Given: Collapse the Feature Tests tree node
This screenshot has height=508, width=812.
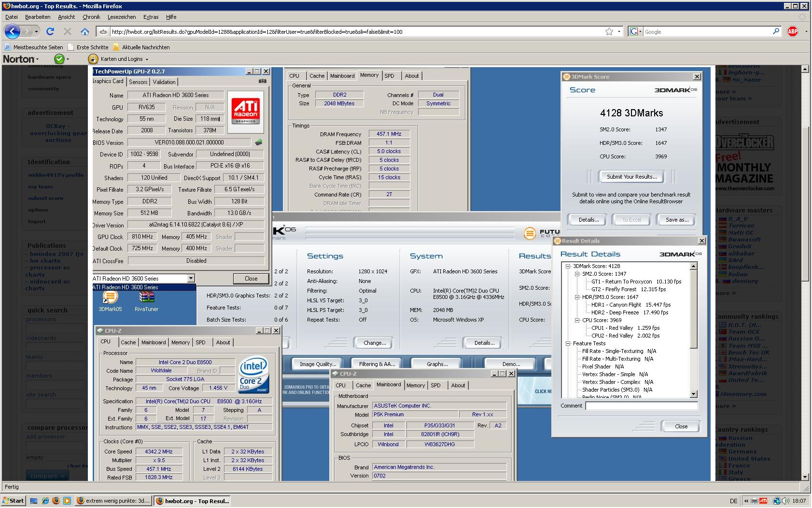Looking at the screenshot, I should 568,343.
